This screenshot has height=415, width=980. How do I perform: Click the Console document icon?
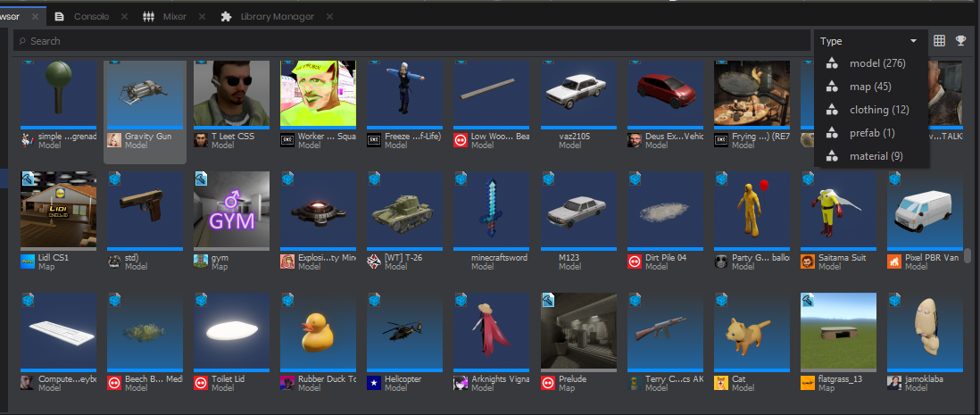pyautogui.click(x=60, y=17)
